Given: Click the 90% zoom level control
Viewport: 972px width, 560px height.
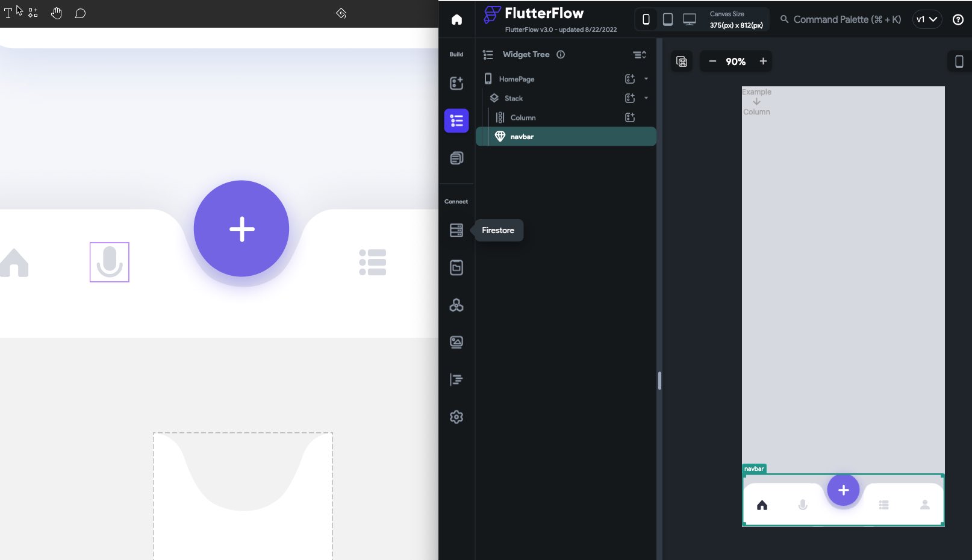Looking at the screenshot, I should (735, 61).
